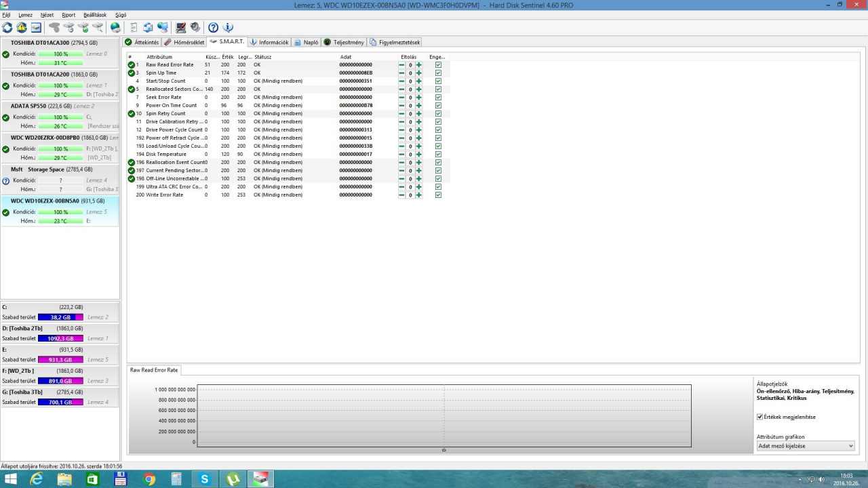Open the Nézet menu
This screenshot has width=868, height=488.
[x=47, y=14]
